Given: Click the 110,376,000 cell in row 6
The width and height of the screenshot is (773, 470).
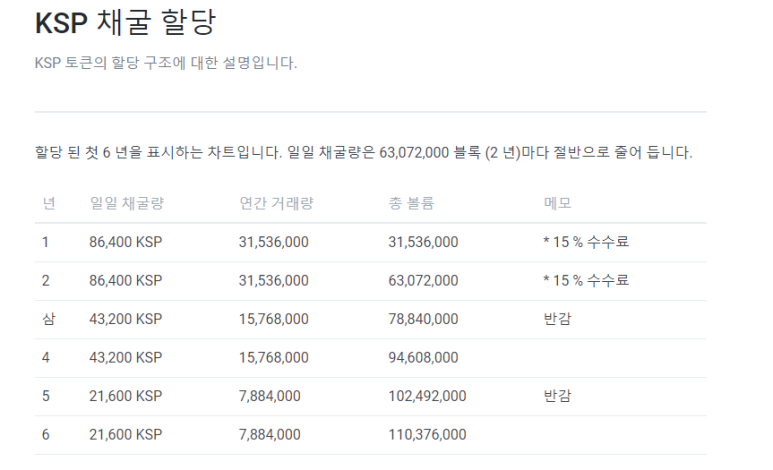Looking at the screenshot, I should 427,434.
